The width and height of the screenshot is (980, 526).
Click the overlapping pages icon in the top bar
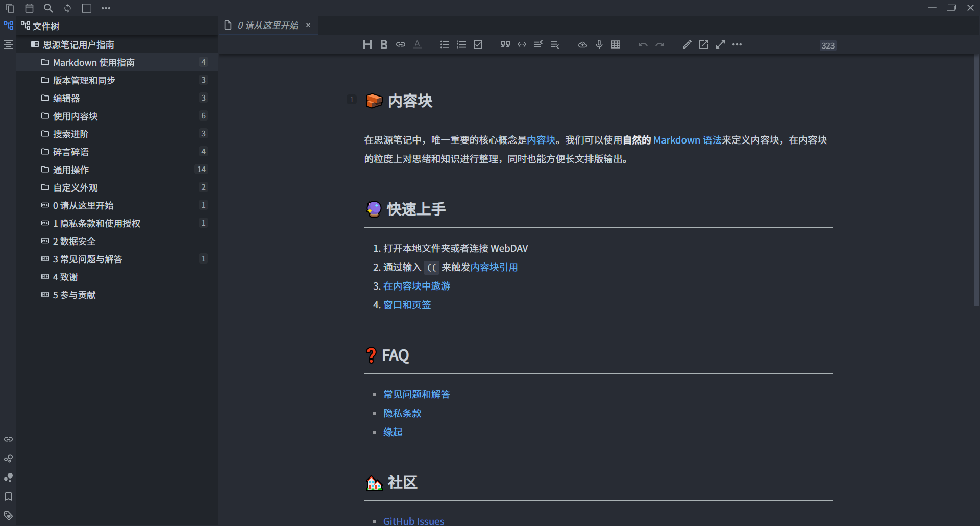[10, 8]
